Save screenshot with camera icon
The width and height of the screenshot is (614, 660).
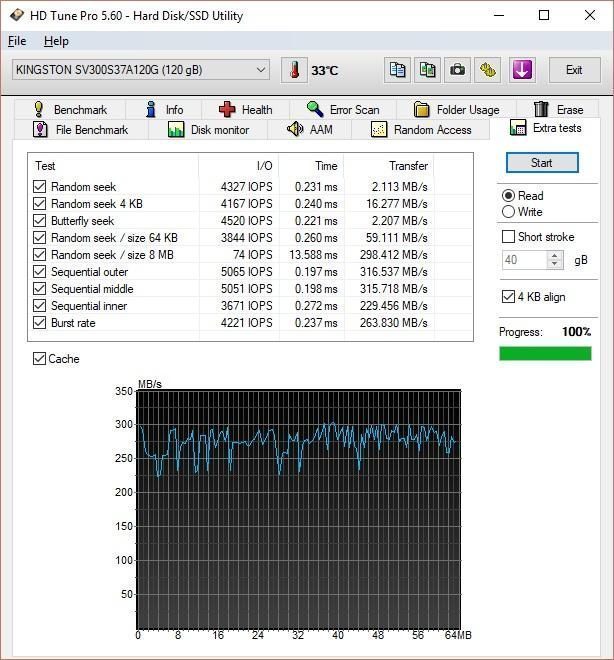[457, 70]
